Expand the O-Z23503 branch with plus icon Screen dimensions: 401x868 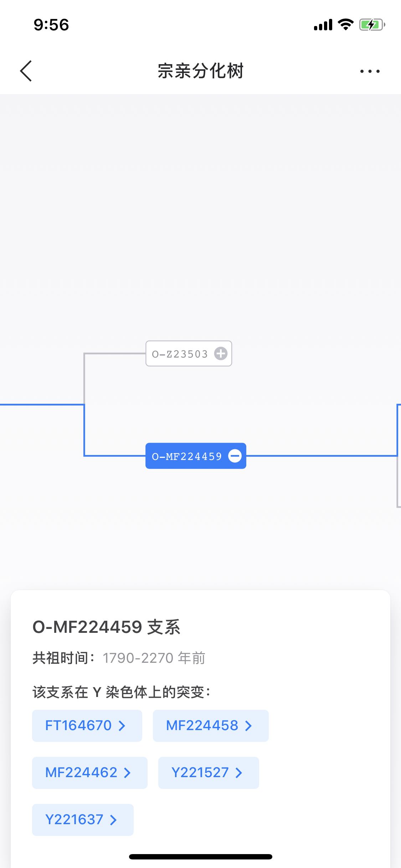click(221, 353)
